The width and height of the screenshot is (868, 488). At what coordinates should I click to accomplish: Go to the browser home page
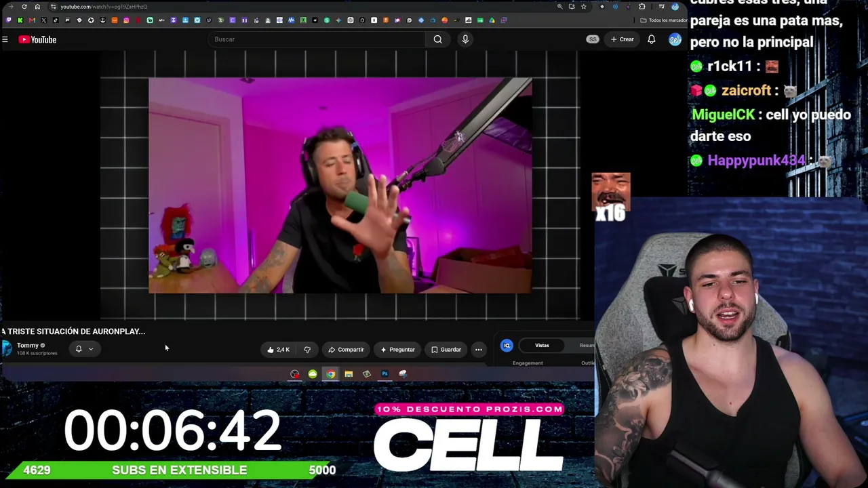coord(37,7)
